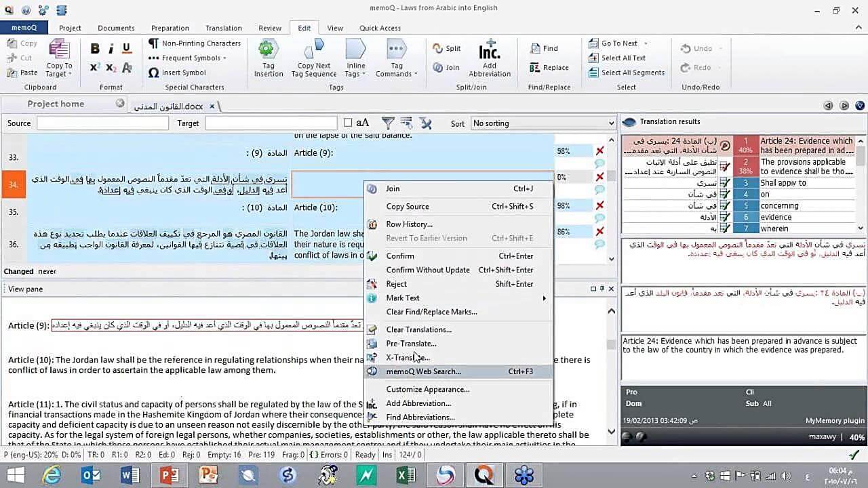
Task: Open the Sort No sorting dropdown
Action: pyautogui.click(x=543, y=123)
